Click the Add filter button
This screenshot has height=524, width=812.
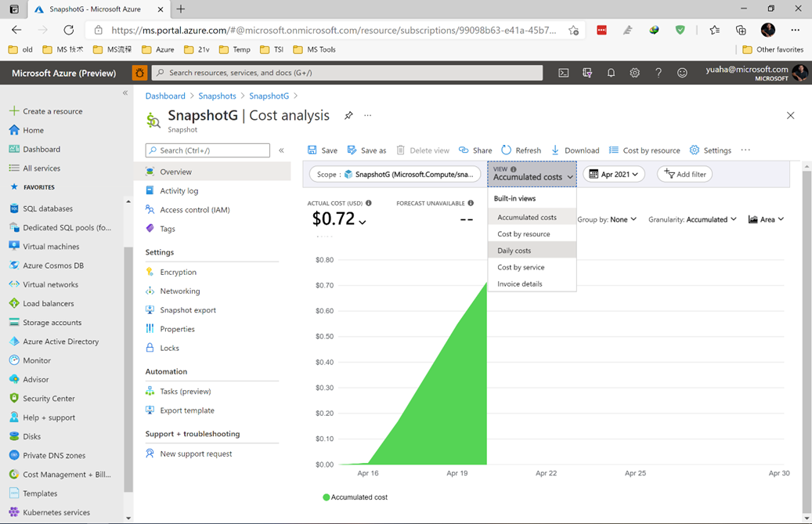(x=684, y=175)
